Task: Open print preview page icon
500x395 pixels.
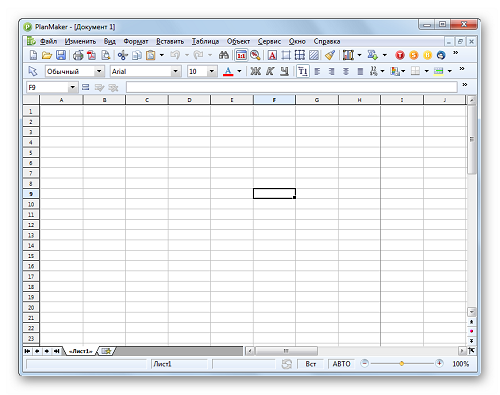Action: pos(105,55)
